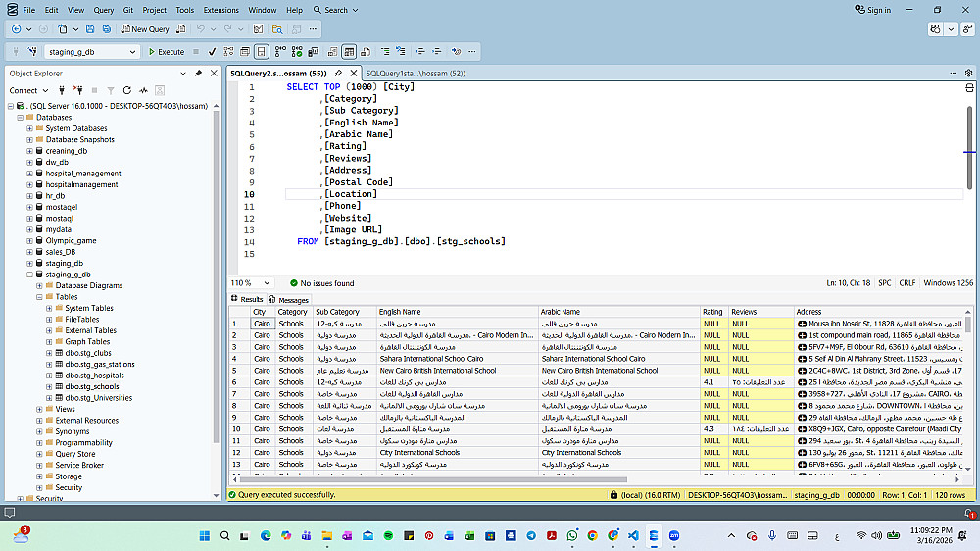Click the Refresh icon in Object Explorer
980x551 pixels.
click(x=125, y=90)
